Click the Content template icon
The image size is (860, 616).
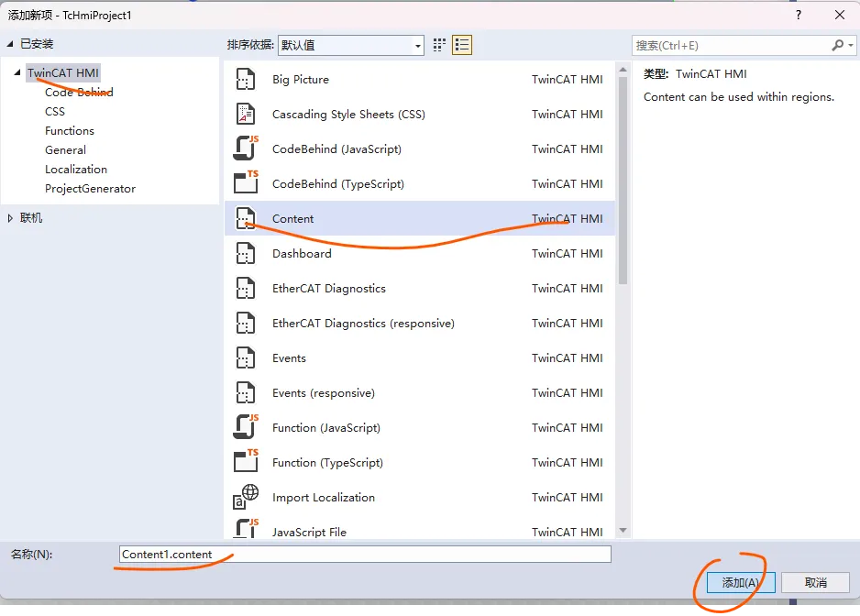click(245, 218)
